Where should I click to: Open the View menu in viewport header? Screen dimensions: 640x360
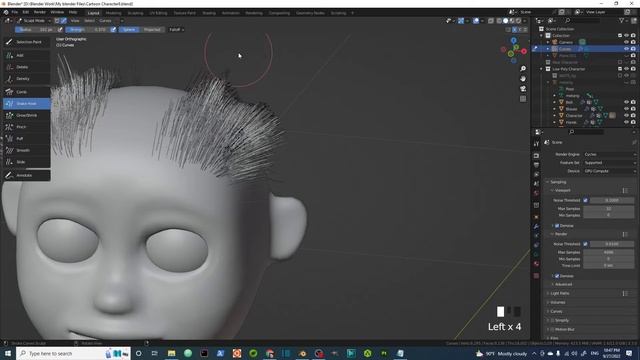pos(75,20)
